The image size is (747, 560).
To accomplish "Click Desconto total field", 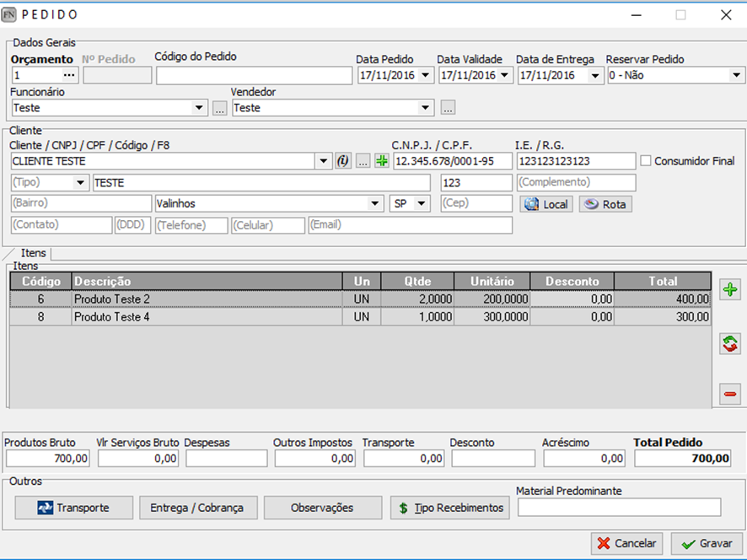I will pos(493,459).
